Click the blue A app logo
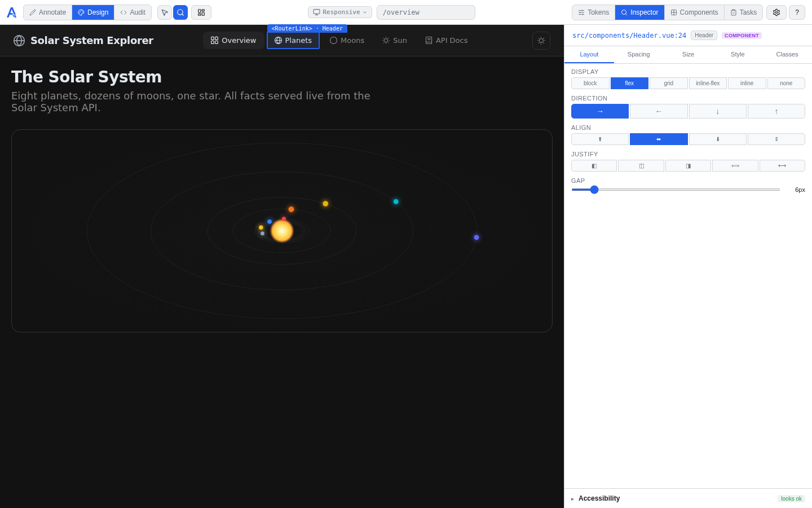 pyautogui.click(x=11, y=12)
